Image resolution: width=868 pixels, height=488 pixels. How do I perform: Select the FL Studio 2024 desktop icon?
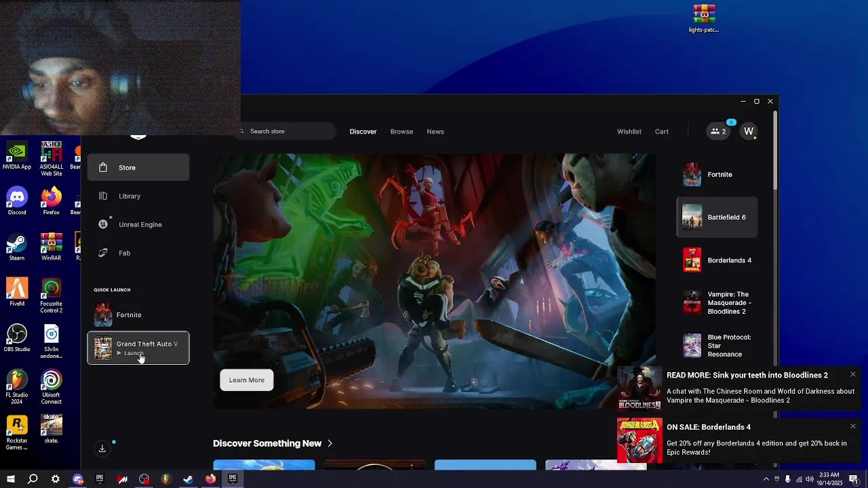[17, 387]
